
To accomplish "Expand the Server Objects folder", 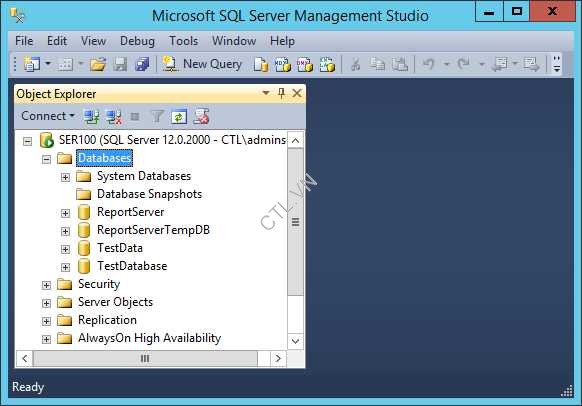I will coord(46,303).
